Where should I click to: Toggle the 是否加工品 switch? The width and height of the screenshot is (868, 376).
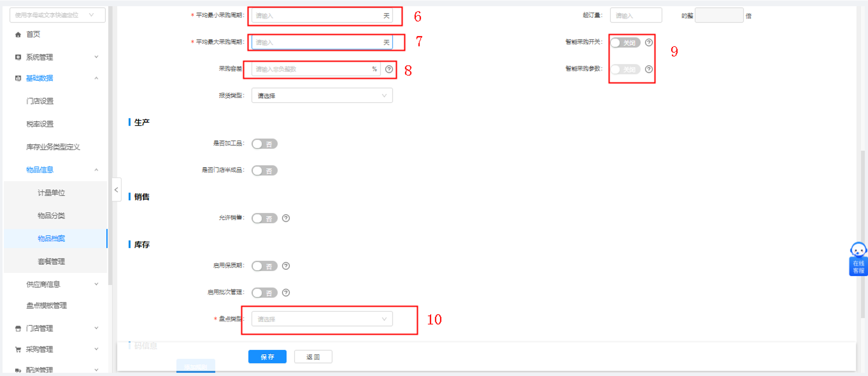[264, 144]
